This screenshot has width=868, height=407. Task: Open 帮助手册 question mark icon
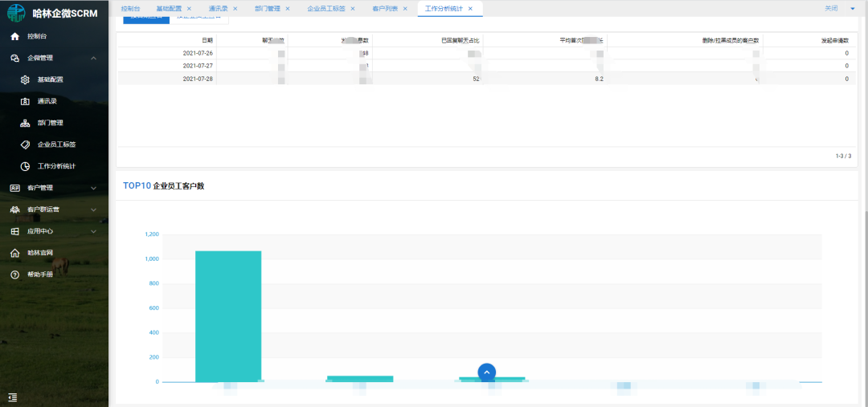click(14, 275)
